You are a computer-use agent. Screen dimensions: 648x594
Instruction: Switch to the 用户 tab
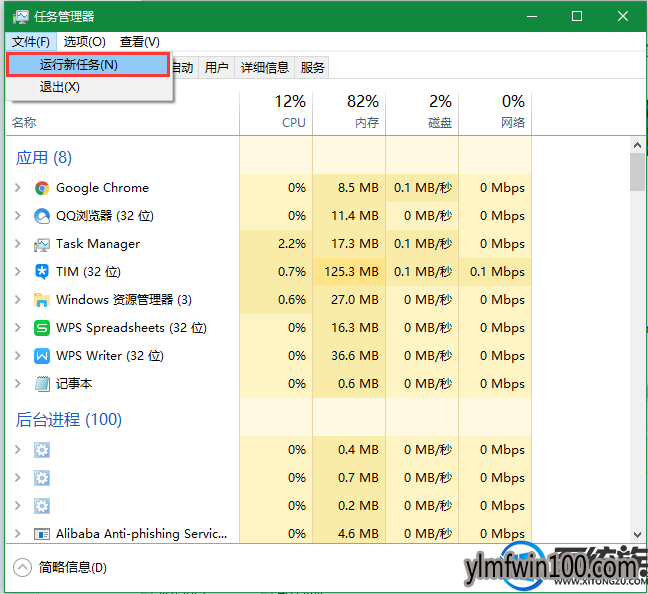point(217,67)
